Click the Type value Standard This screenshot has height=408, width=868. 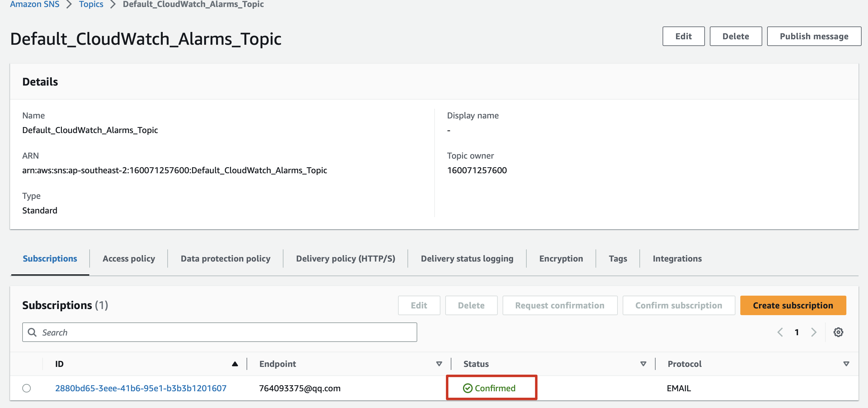[x=40, y=210]
